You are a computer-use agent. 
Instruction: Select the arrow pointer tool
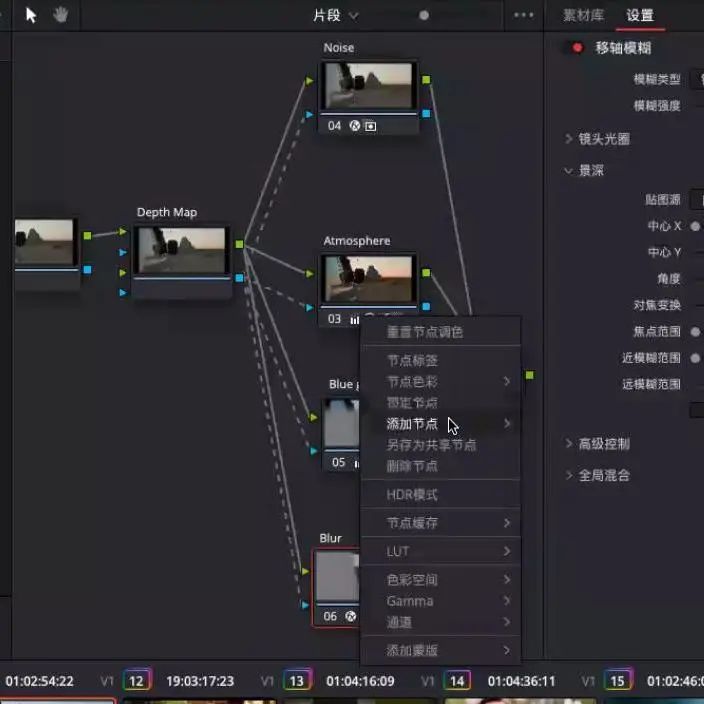tap(31, 15)
